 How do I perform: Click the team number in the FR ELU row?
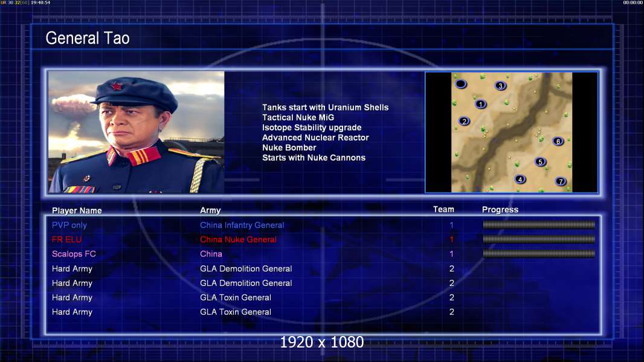[x=451, y=240]
